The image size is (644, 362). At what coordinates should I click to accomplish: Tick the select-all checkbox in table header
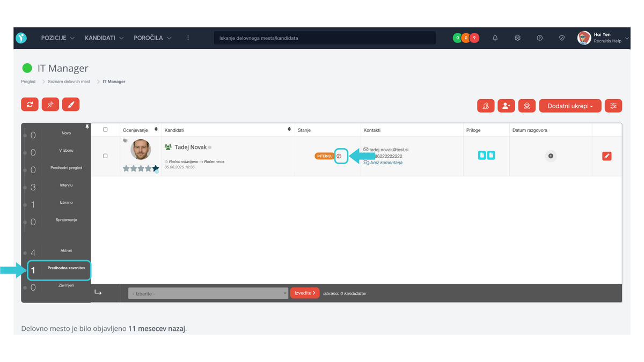tap(105, 130)
